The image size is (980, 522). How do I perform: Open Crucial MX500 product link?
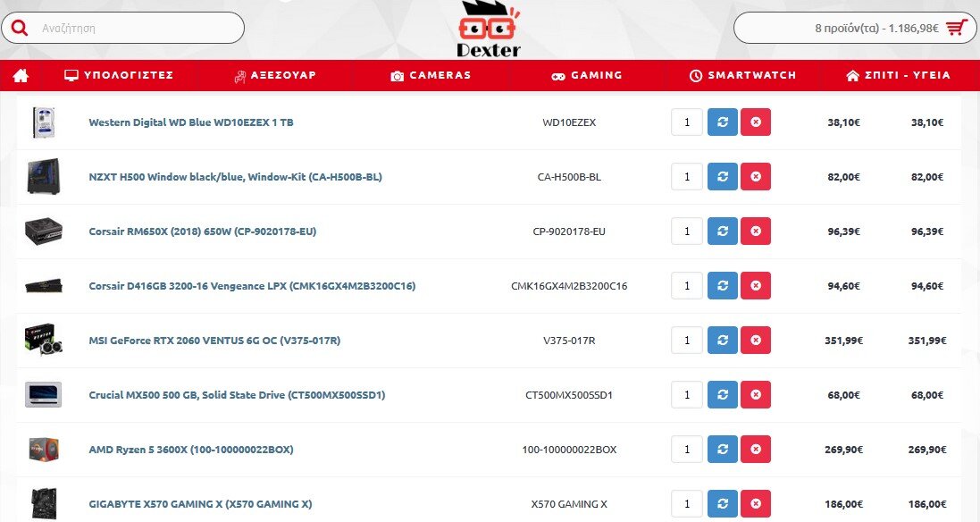tap(237, 395)
